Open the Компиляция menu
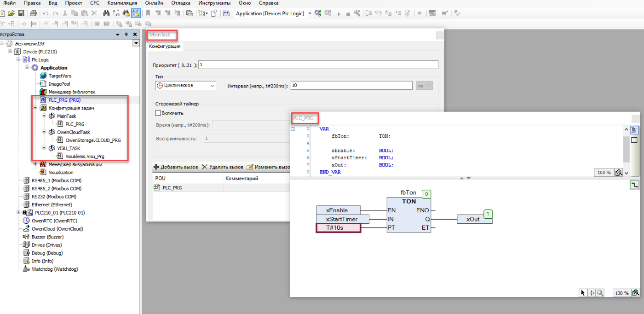644x314 pixels. 122,3
